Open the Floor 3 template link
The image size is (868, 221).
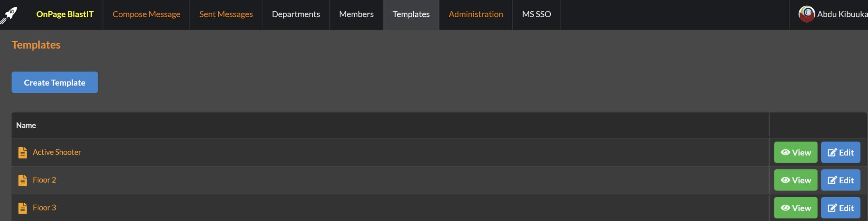click(x=44, y=208)
